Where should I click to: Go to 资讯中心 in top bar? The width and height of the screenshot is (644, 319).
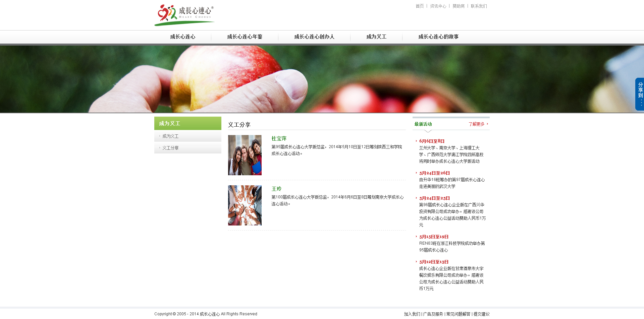pyautogui.click(x=438, y=6)
